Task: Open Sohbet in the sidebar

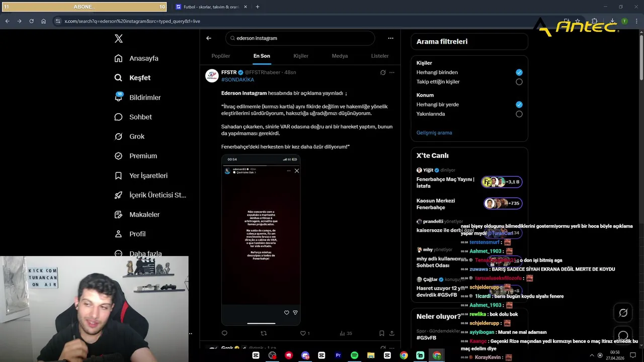Action: pyautogui.click(x=133, y=117)
